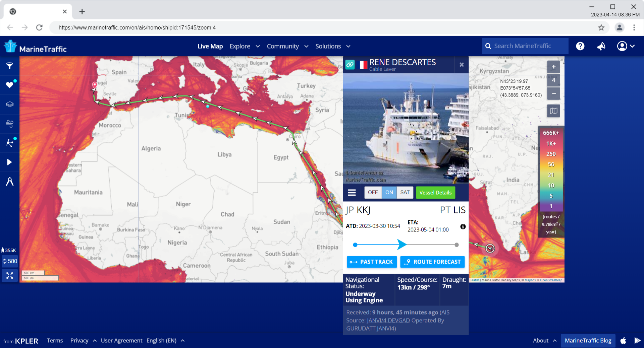Click the Mapbox attribution link

530,280
